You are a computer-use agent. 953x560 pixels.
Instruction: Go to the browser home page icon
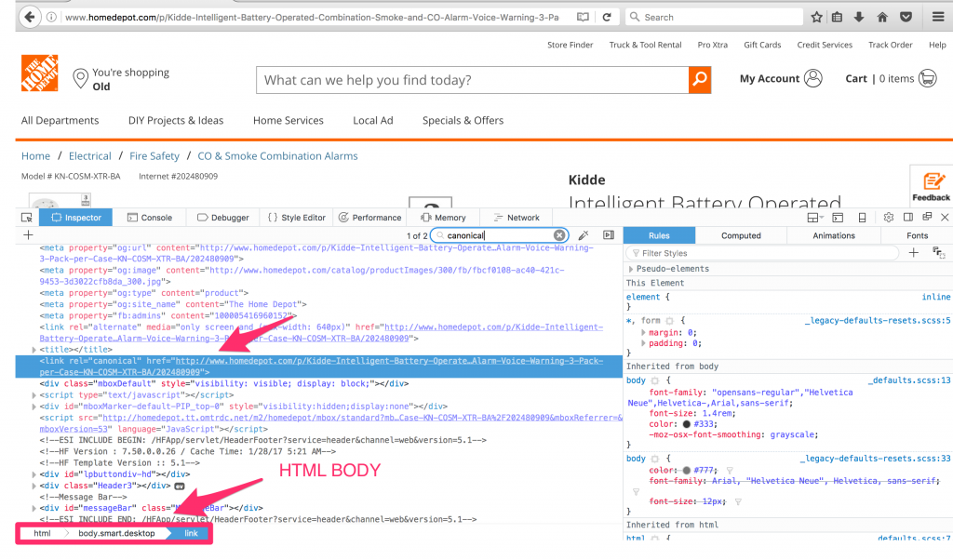coord(882,17)
